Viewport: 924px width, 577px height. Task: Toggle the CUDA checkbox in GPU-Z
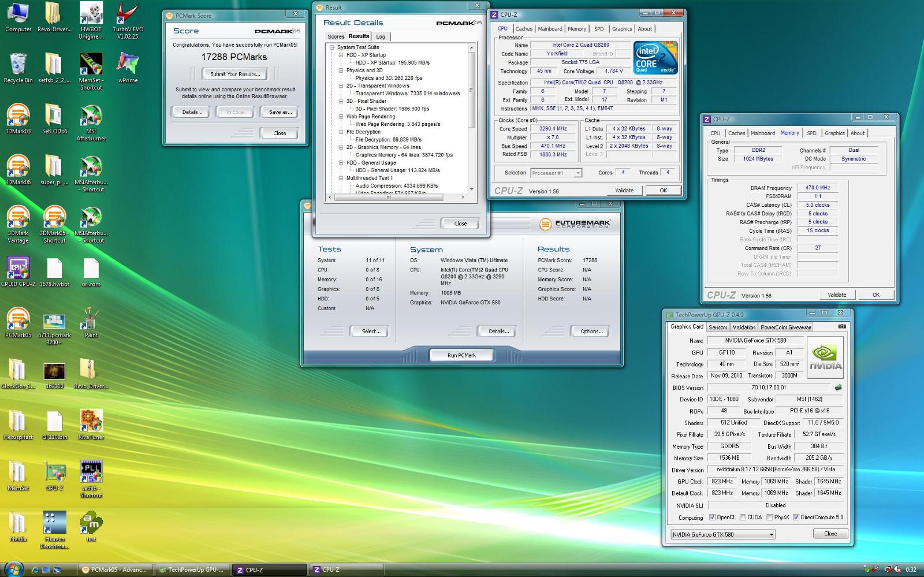(x=743, y=518)
